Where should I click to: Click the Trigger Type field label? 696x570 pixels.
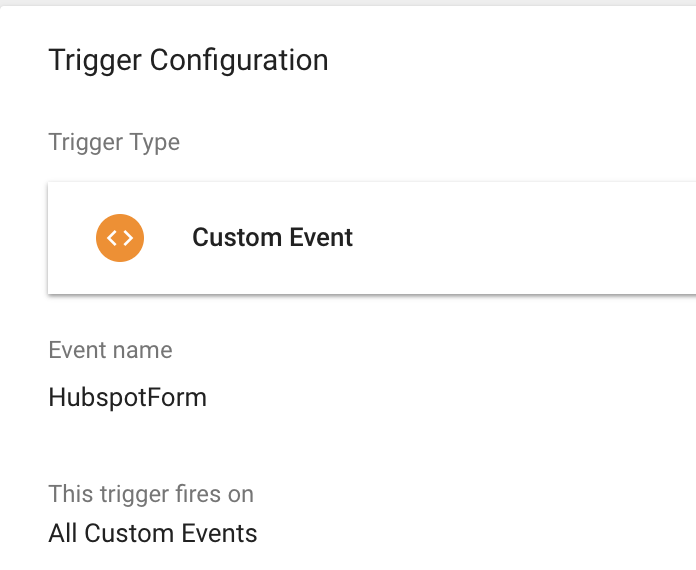(114, 142)
